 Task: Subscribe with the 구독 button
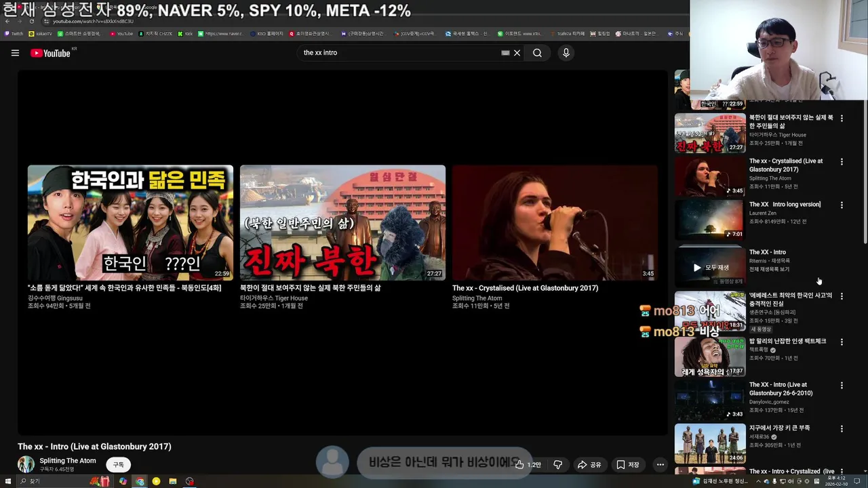pos(119,465)
